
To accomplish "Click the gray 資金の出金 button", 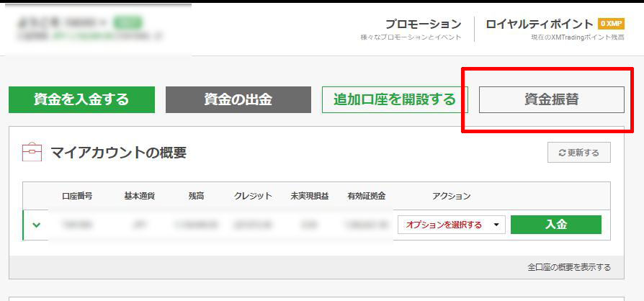I will click(x=238, y=99).
